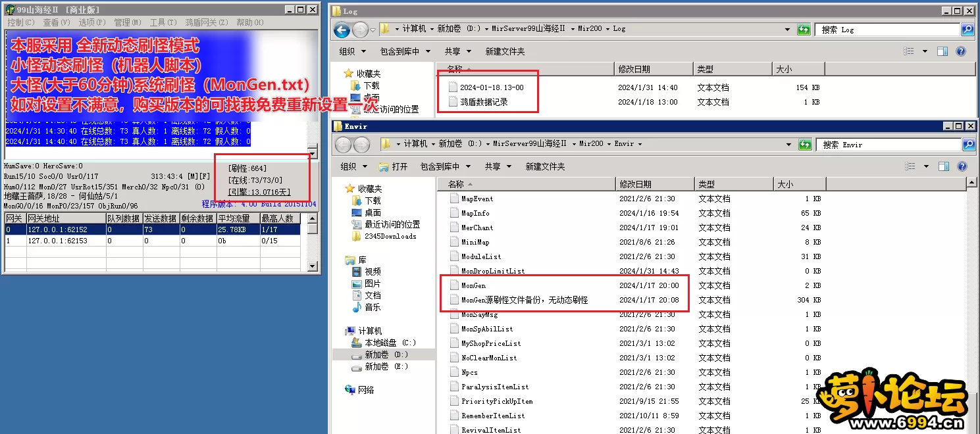Open help in the Envir window toolbar
Image resolution: width=980 pixels, height=434 pixels.
[x=962, y=166]
